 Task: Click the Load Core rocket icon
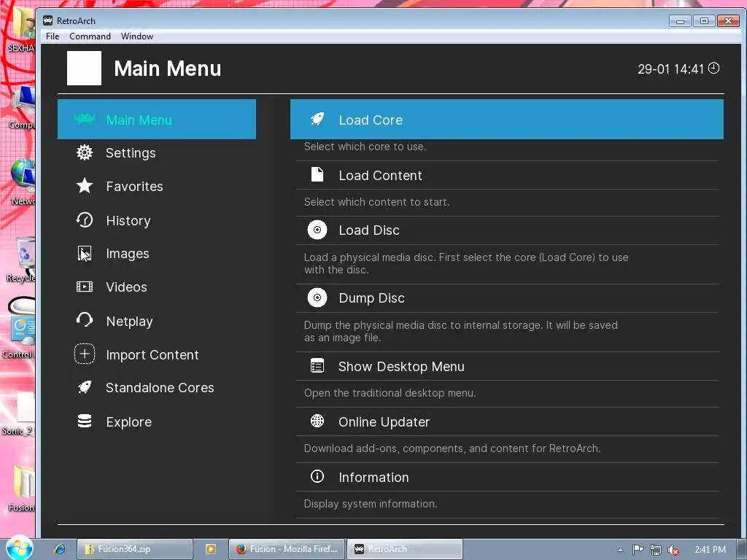[x=317, y=119]
